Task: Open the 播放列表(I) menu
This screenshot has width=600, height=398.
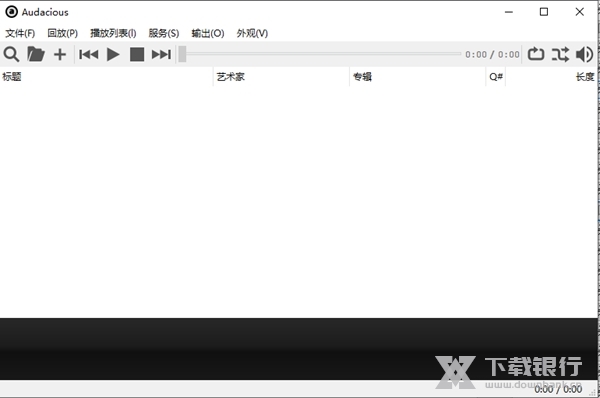Action: [113, 33]
